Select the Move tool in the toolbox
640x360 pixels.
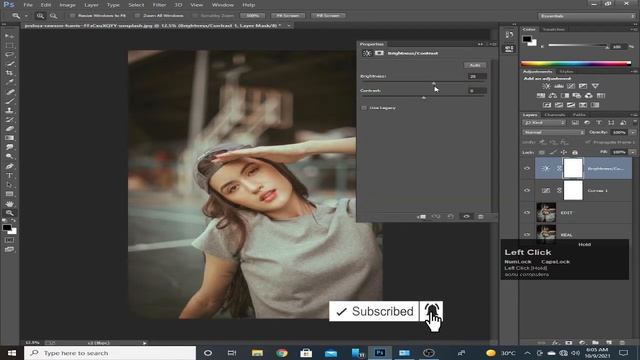click(9, 36)
